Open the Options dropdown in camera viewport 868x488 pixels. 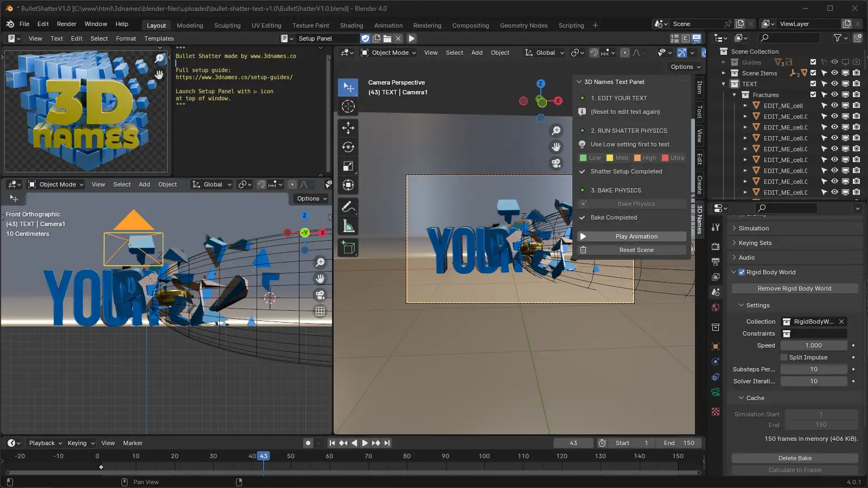pos(686,67)
